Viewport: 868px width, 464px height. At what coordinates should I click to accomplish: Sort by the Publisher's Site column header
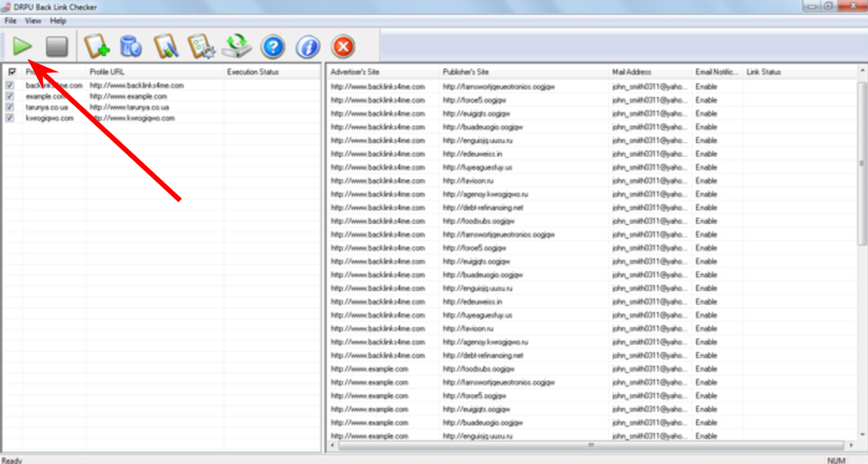point(524,72)
